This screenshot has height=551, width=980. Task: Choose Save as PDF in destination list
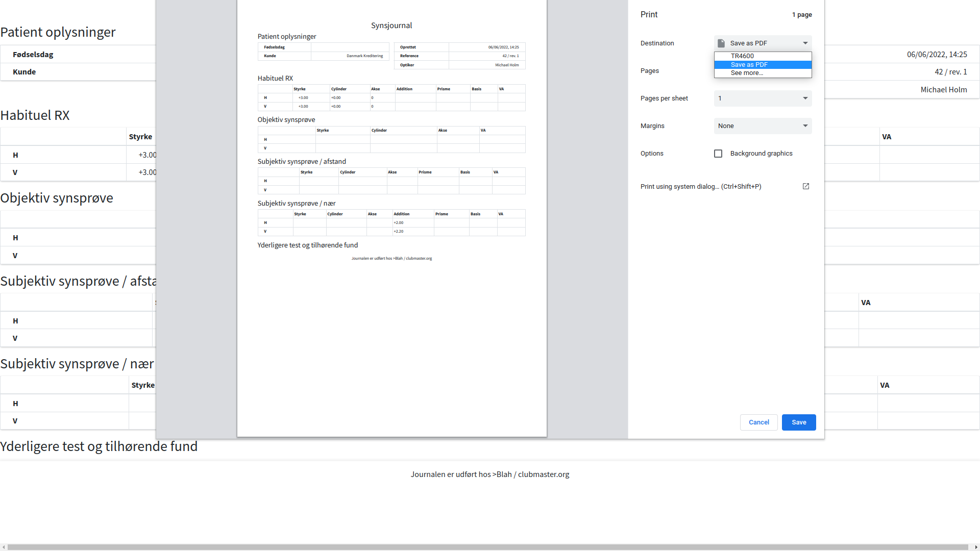coord(749,65)
